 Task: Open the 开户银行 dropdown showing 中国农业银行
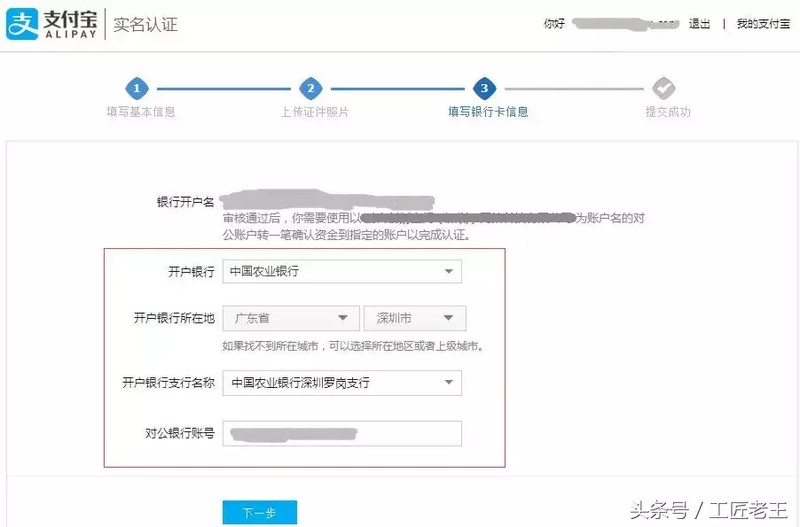click(x=342, y=271)
